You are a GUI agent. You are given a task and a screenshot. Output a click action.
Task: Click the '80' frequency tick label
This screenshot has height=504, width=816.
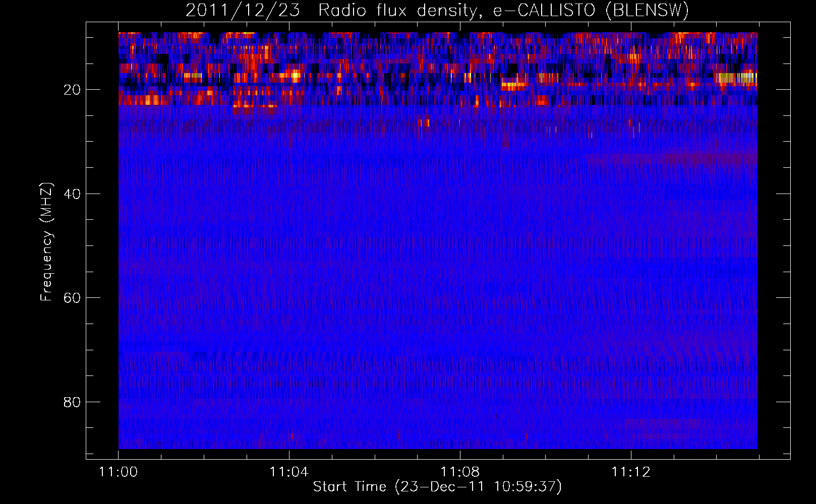pyautogui.click(x=72, y=402)
